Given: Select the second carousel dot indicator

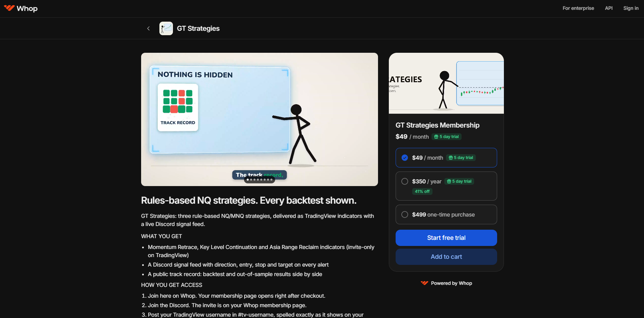Looking at the screenshot, I should click(251, 180).
